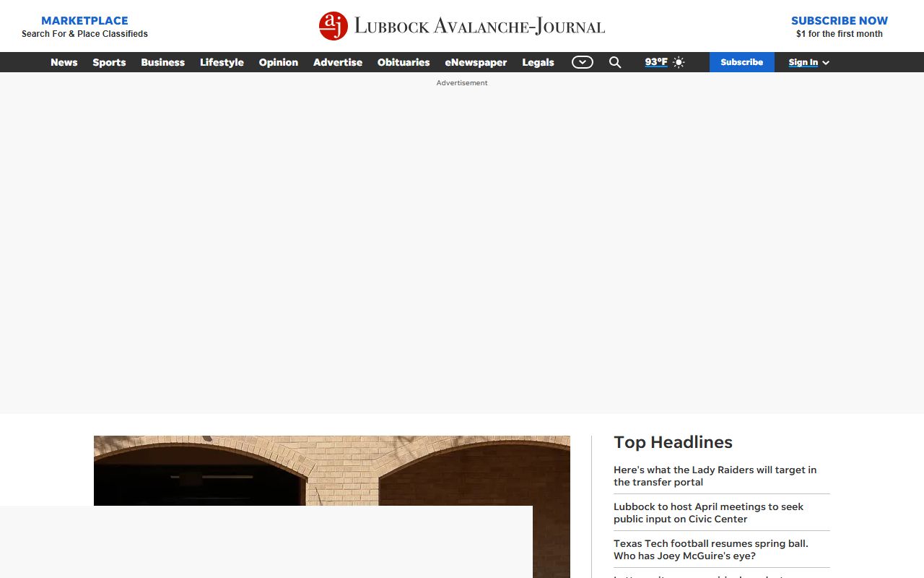Viewport: 924px width, 578px height.
Task: Open the eNewspaper link
Action: click(476, 62)
